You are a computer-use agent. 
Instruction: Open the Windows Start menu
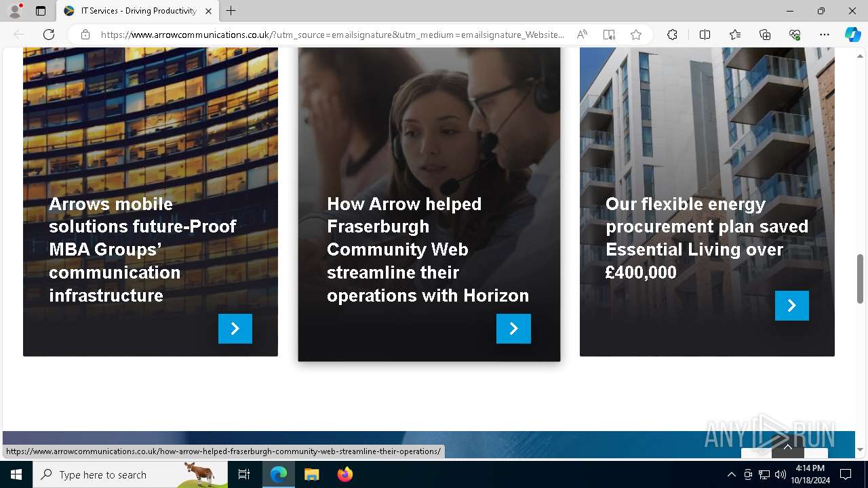coord(16,474)
